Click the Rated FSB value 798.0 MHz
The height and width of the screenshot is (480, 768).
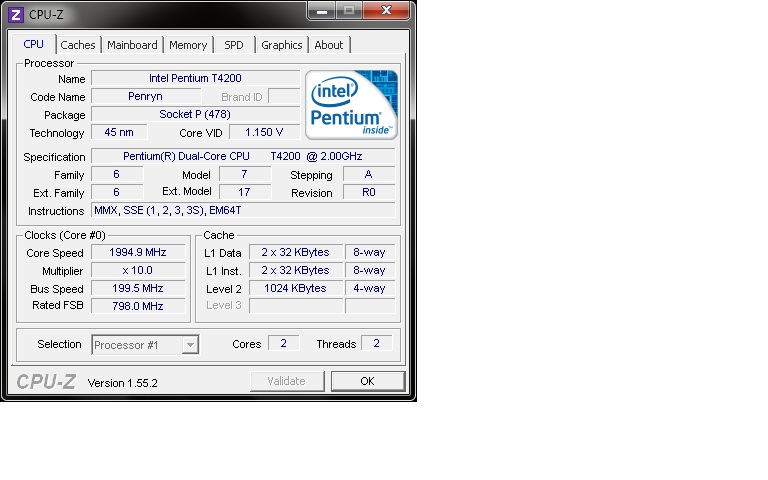pyautogui.click(x=138, y=306)
